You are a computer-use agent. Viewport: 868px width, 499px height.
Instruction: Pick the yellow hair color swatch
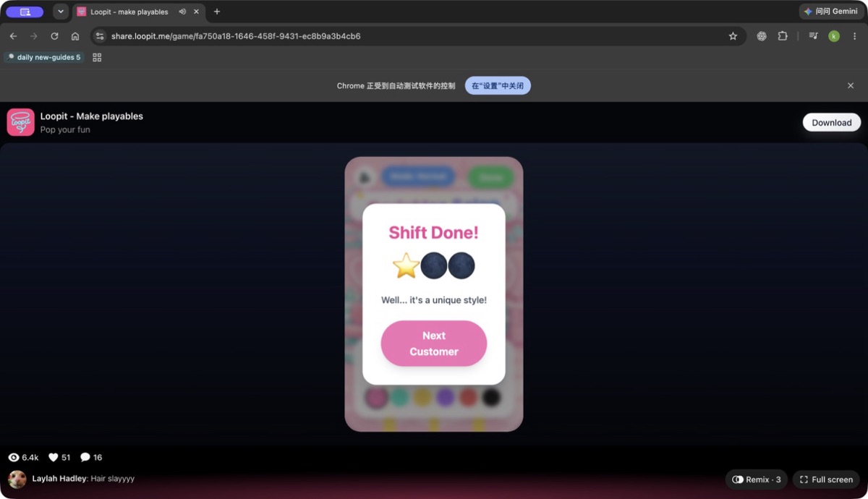(x=422, y=396)
